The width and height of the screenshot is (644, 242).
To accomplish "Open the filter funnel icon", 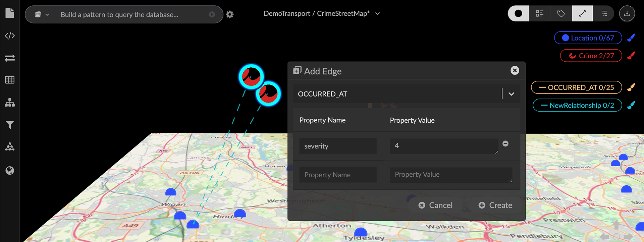I will click(x=10, y=125).
